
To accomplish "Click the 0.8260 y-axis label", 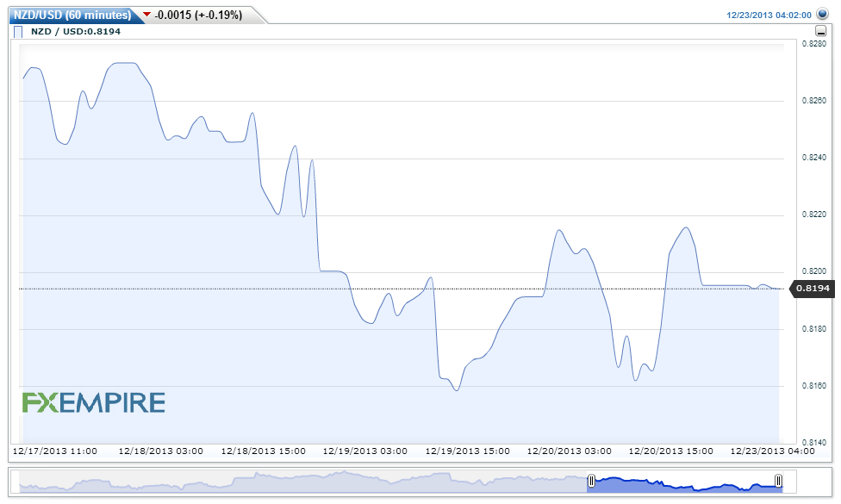I will [x=813, y=101].
